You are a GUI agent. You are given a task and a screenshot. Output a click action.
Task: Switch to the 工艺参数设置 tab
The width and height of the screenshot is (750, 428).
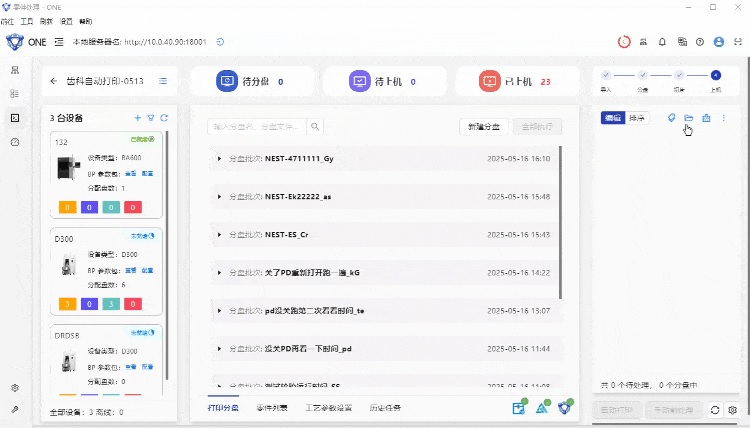point(329,408)
